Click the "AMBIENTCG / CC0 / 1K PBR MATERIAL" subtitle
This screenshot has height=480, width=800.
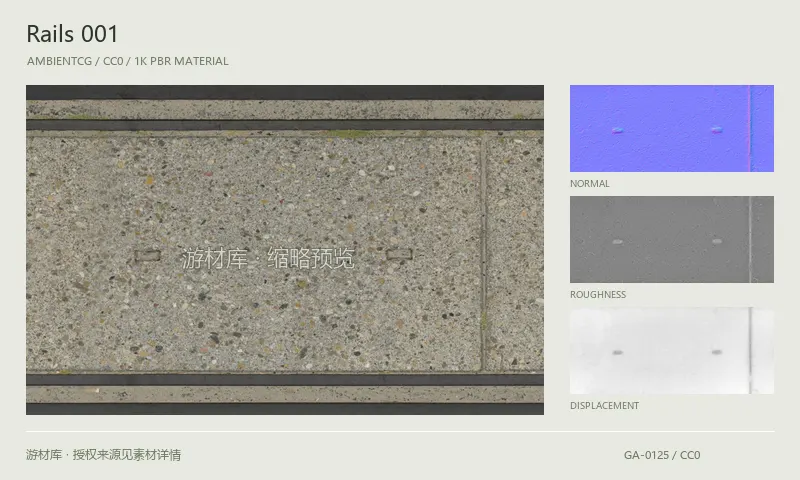tap(128, 61)
